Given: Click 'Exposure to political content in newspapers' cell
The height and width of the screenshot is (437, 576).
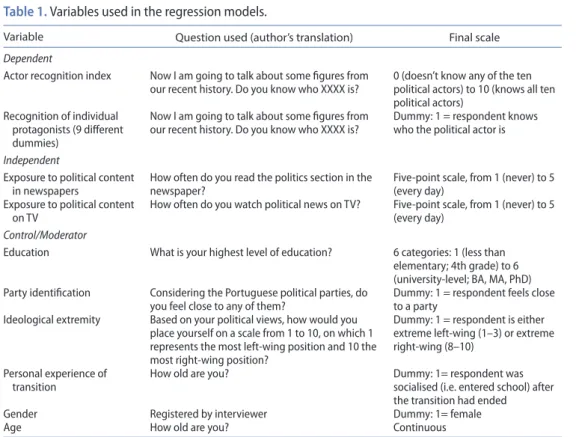Looking at the screenshot, I should click(x=69, y=184).
